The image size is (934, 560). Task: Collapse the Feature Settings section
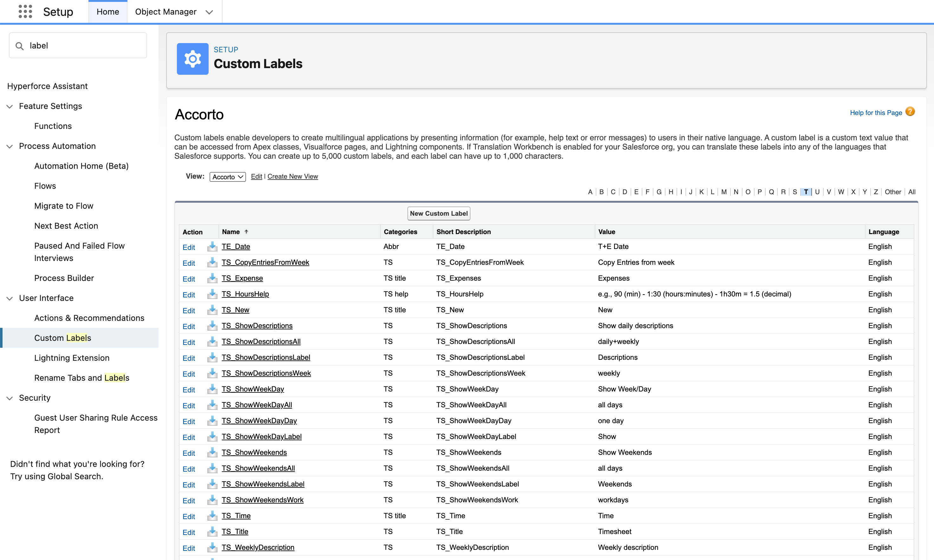(x=10, y=106)
